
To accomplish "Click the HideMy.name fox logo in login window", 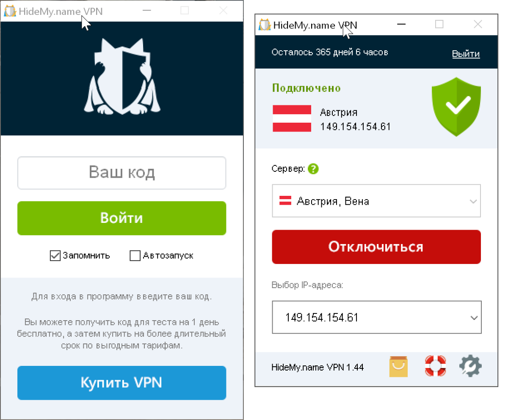I will click(122, 77).
